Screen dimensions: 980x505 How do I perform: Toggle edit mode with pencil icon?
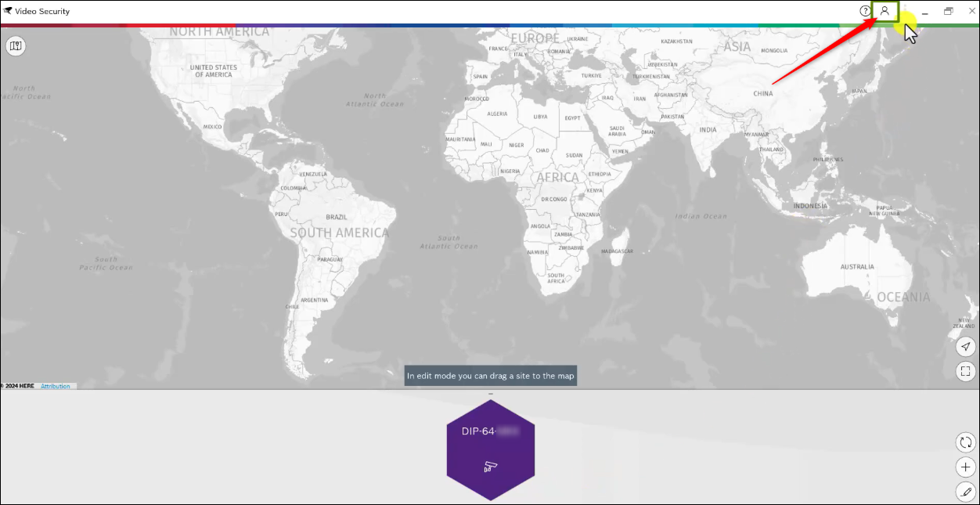point(966,492)
